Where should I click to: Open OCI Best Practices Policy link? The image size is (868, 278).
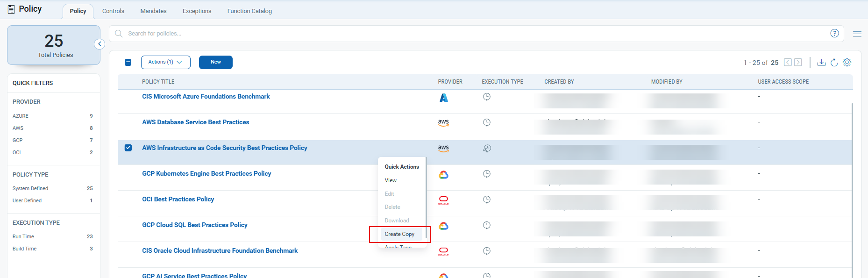(x=178, y=199)
